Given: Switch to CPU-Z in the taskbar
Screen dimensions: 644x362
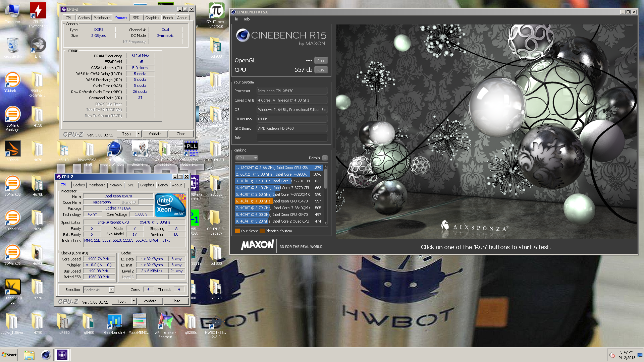Looking at the screenshot, I should point(62,355).
